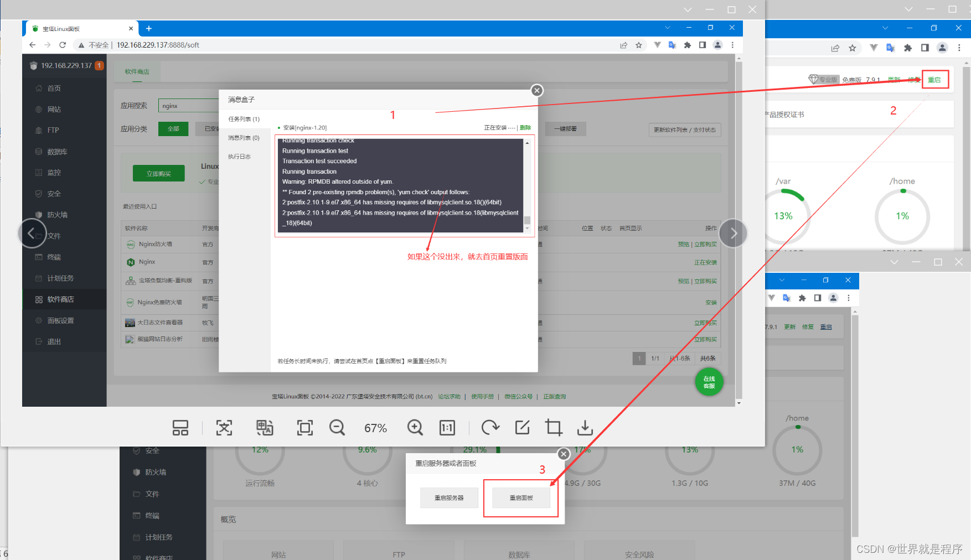971x560 pixels.
Task: Select 计划任务 in background panel sidebar
Action: point(153,537)
